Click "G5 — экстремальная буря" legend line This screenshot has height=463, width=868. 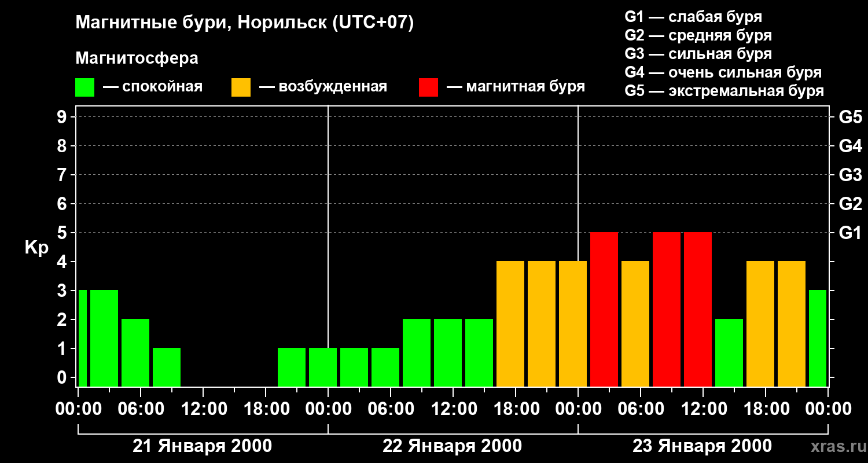[x=724, y=91]
